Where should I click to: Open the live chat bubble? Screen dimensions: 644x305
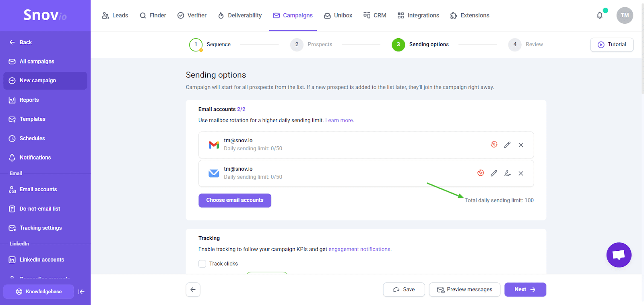[619, 255]
